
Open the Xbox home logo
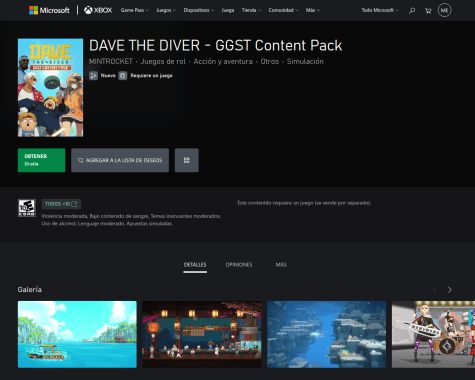pyautogui.click(x=98, y=10)
